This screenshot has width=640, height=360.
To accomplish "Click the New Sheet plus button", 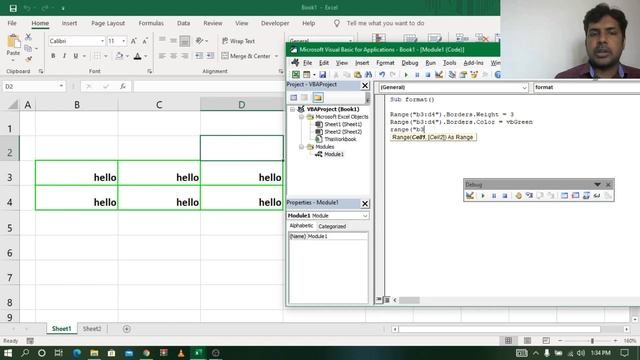I will [127, 329].
